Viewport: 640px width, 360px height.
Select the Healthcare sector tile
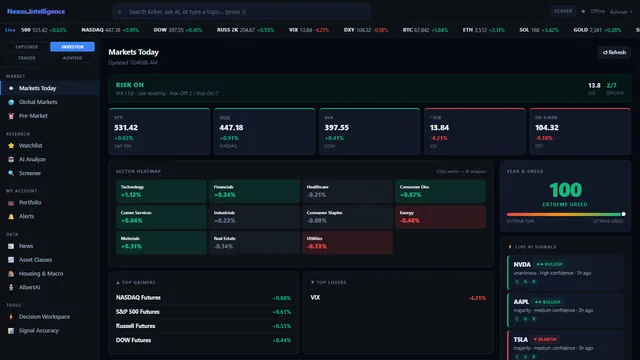[347, 191]
